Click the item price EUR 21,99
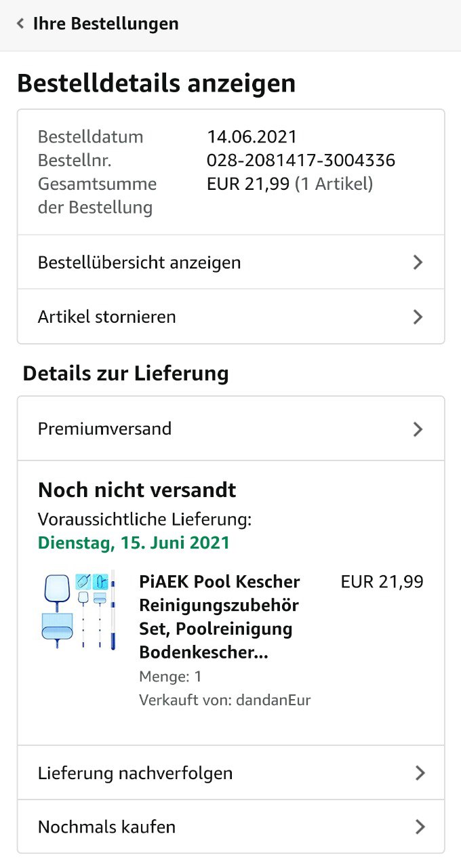 tap(382, 582)
